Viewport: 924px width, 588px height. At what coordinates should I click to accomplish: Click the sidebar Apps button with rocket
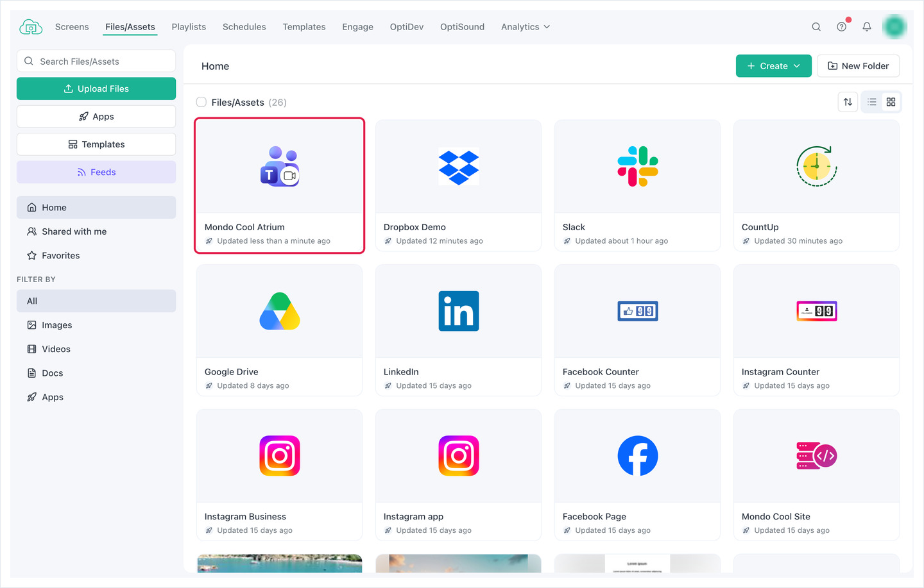tap(96, 117)
